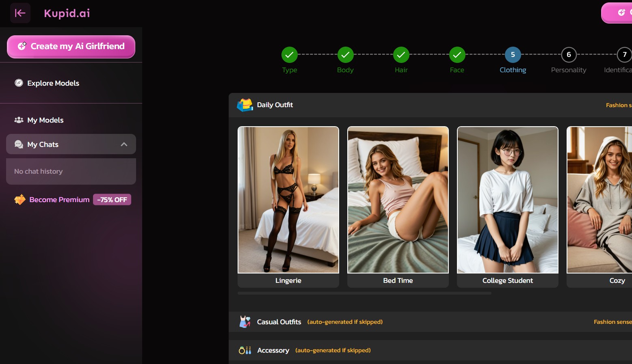Select the current Clothing step 5
Screen dimensions: 632x364
coord(513,55)
